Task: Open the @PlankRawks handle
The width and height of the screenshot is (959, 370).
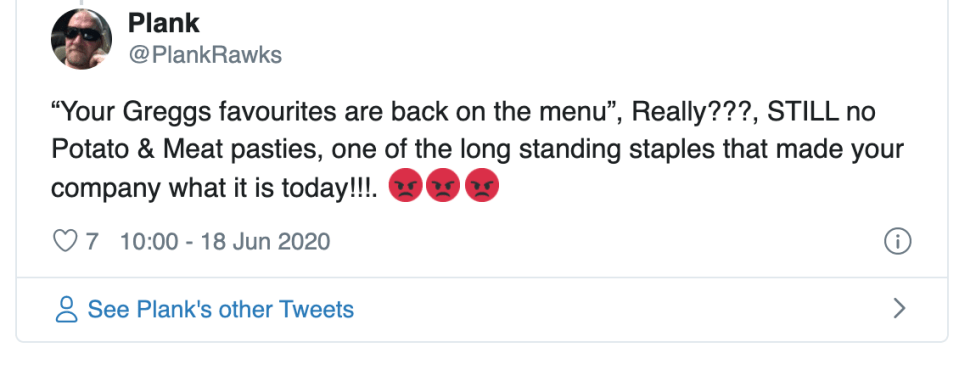Action: click(205, 55)
